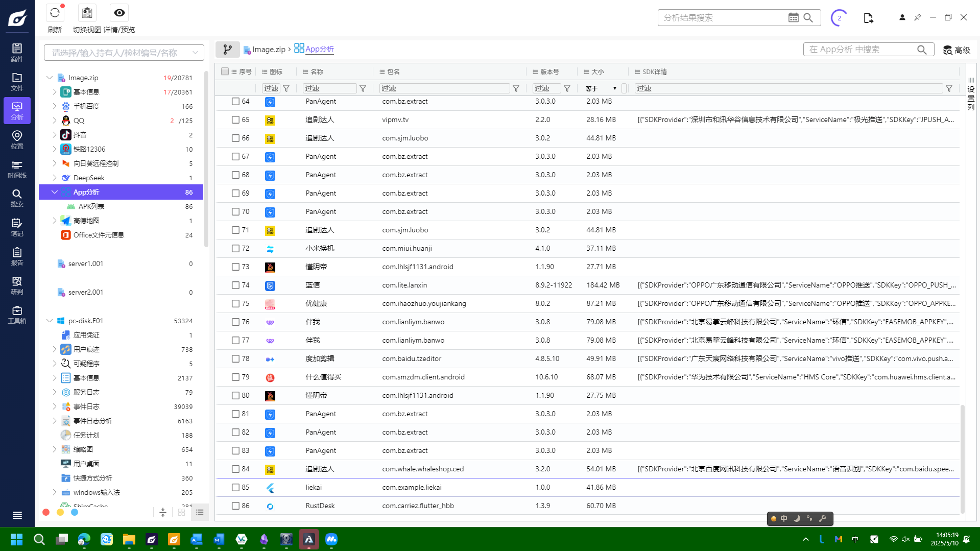Expand the 铁路12306 tree node
This screenshot has width=980, height=551.
[55, 149]
